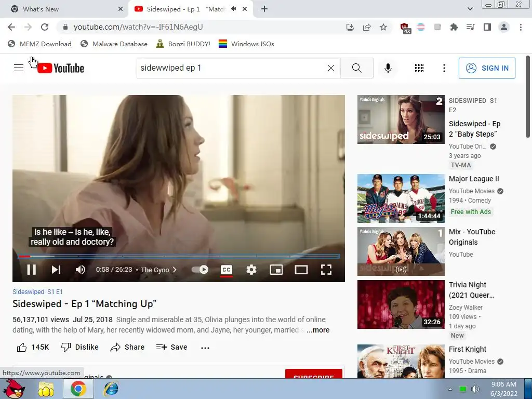Install page as app icon in address bar
532x399 pixels.
click(350, 27)
